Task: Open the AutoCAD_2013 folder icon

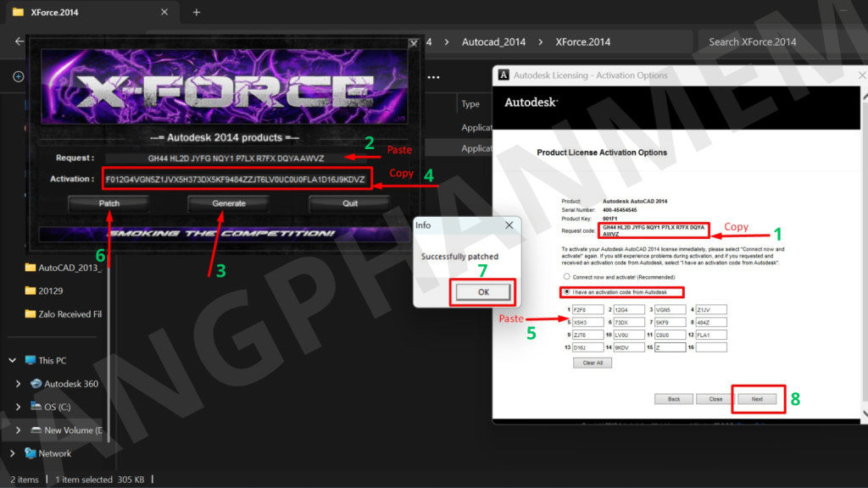Action: (31, 268)
